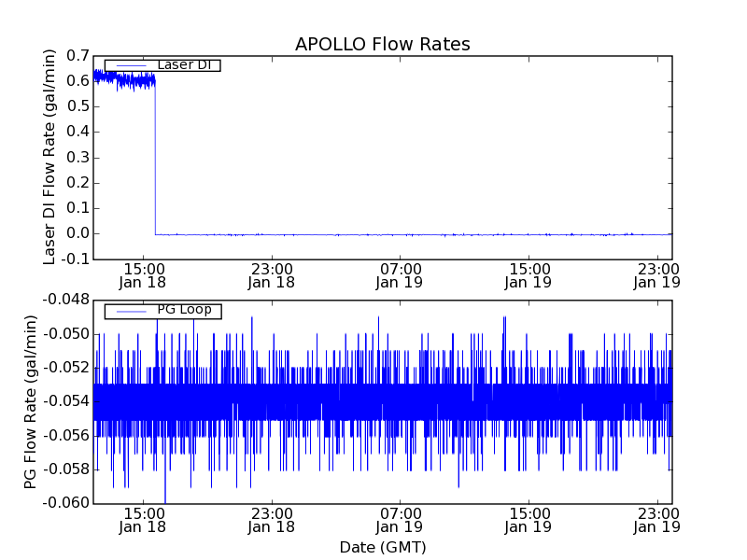The height and width of the screenshot is (560, 747).
Task: Click the "APOLLO Flow Rates" chart title
Action: click(x=383, y=44)
